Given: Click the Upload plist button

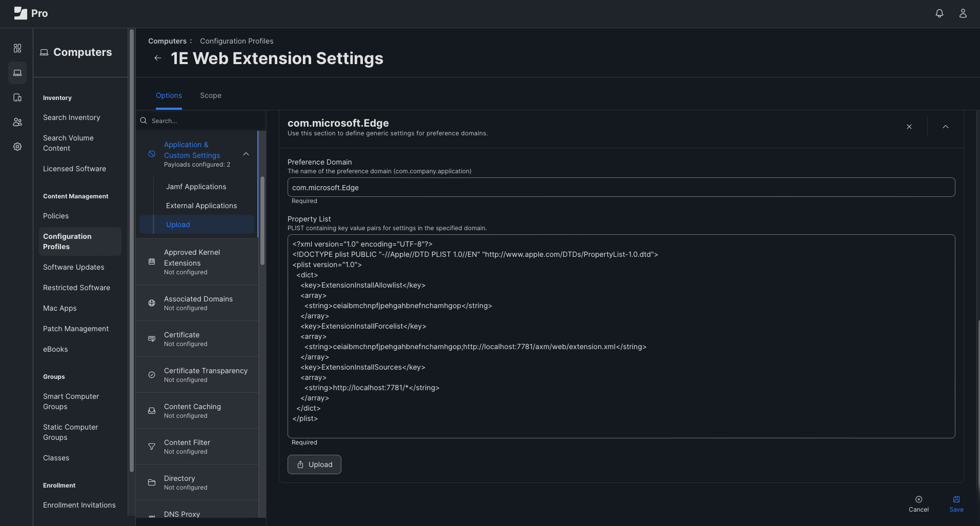Looking at the screenshot, I should (314, 464).
